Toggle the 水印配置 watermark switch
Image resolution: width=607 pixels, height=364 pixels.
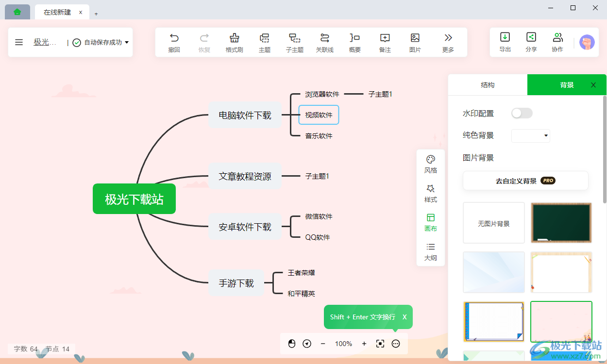[522, 113]
